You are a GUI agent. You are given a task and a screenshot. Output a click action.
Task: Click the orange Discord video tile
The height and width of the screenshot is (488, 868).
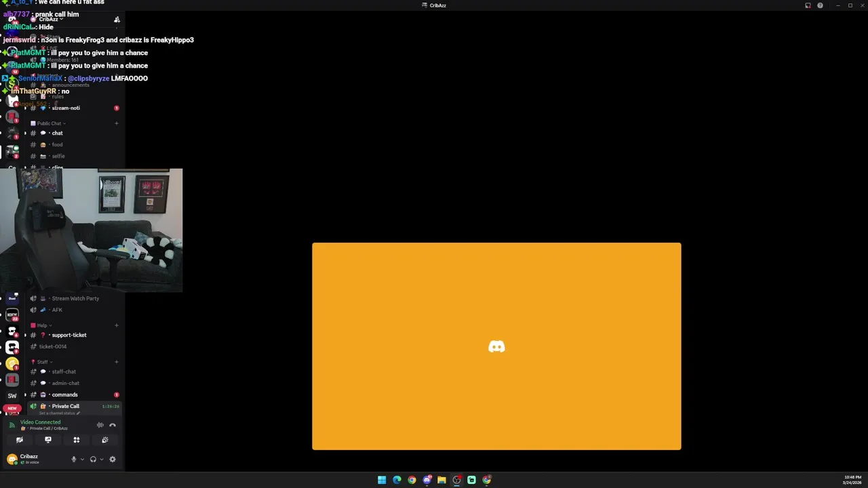496,346
